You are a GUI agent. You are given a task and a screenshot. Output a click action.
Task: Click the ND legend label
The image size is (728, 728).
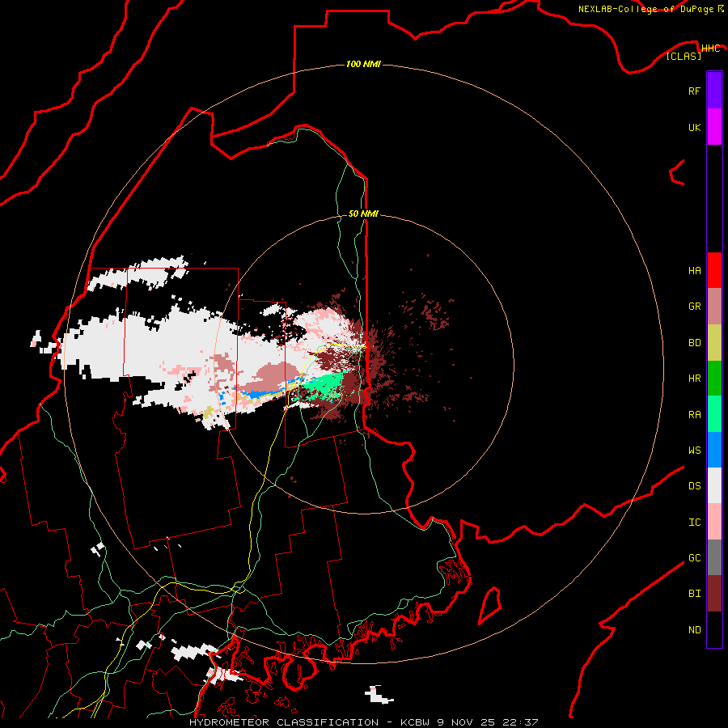(x=694, y=629)
